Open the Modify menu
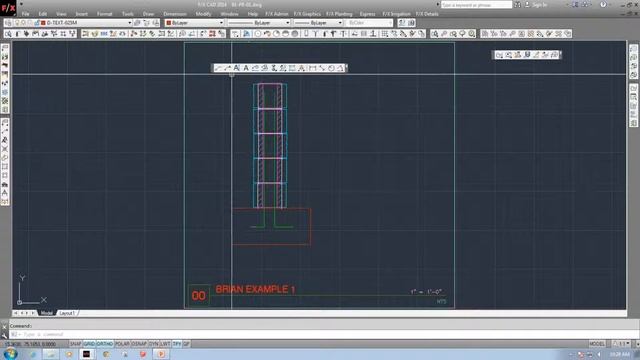Image resolution: width=640 pixels, height=360 pixels. pyautogui.click(x=203, y=14)
